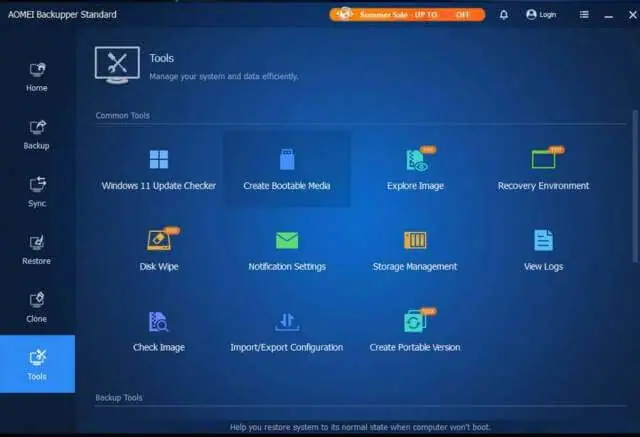Click the Login account button
The image size is (640, 437).
541,15
